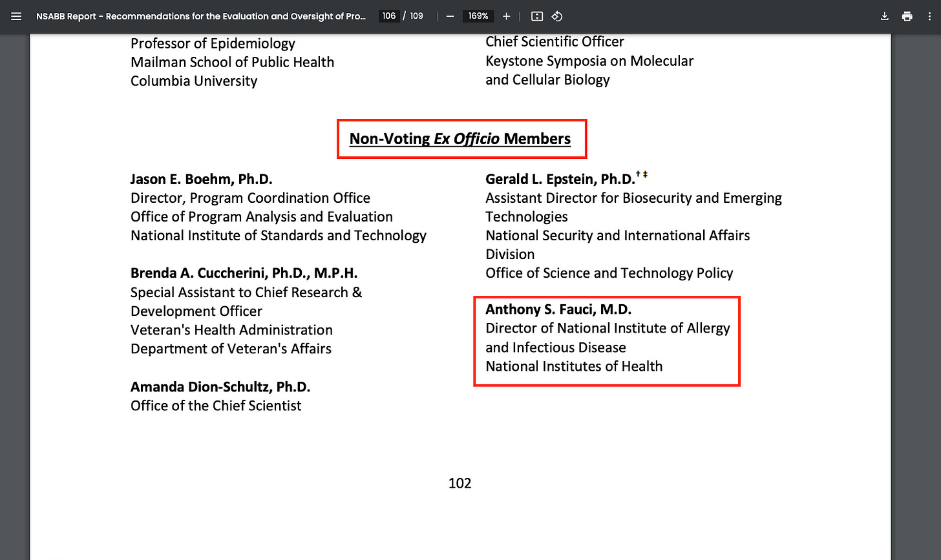Click the and Cellular Biology line
This screenshot has height=560, width=941.
pos(547,79)
